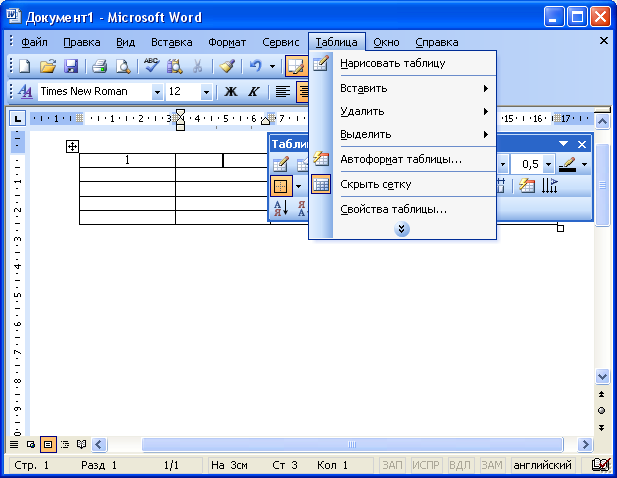
Task: Open the Times New Roman font dropdown
Action: (157, 92)
